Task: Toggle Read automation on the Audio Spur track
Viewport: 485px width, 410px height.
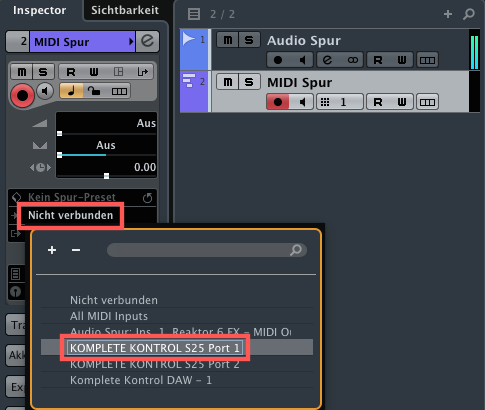Action: click(378, 60)
